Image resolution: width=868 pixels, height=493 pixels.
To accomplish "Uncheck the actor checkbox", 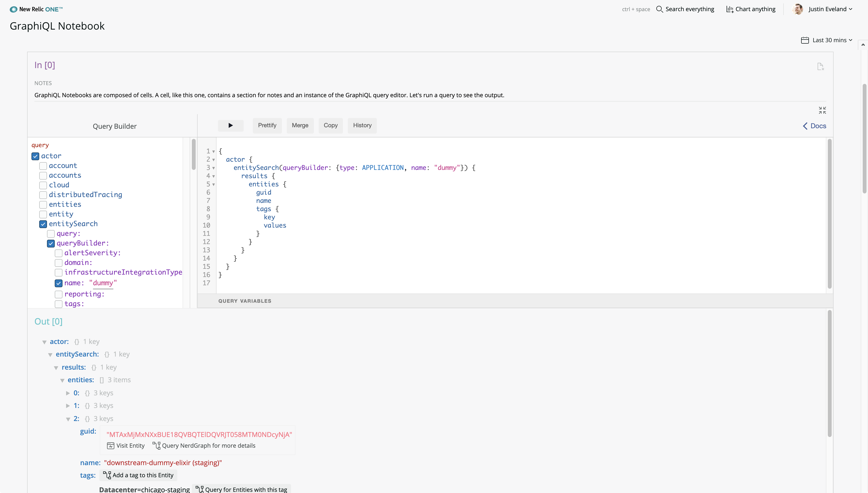I will coord(35,156).
